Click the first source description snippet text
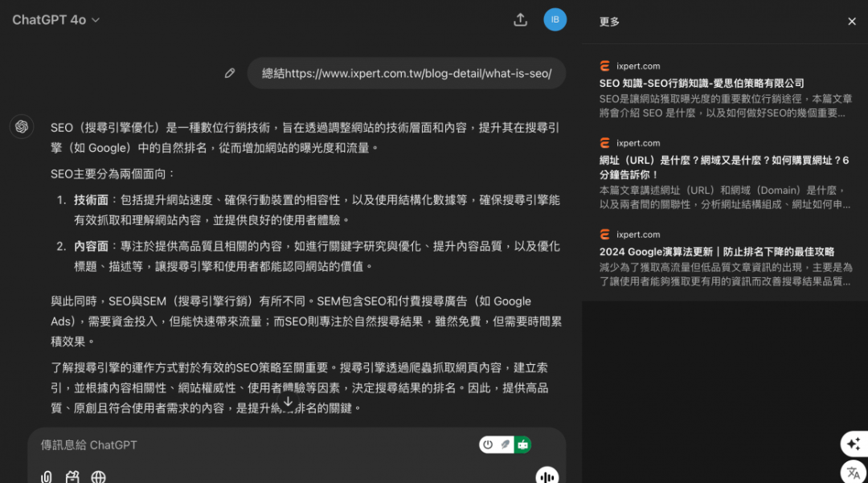The width and height of the screenshot is (868, 483). click(725, 105)
